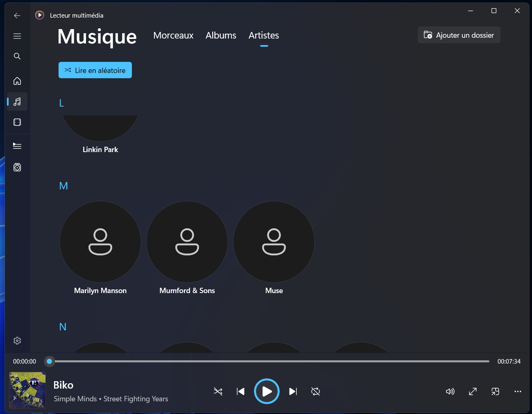Open the search icon in sidebar
This screenshot has height=414, width=532.
pos(17,56)
